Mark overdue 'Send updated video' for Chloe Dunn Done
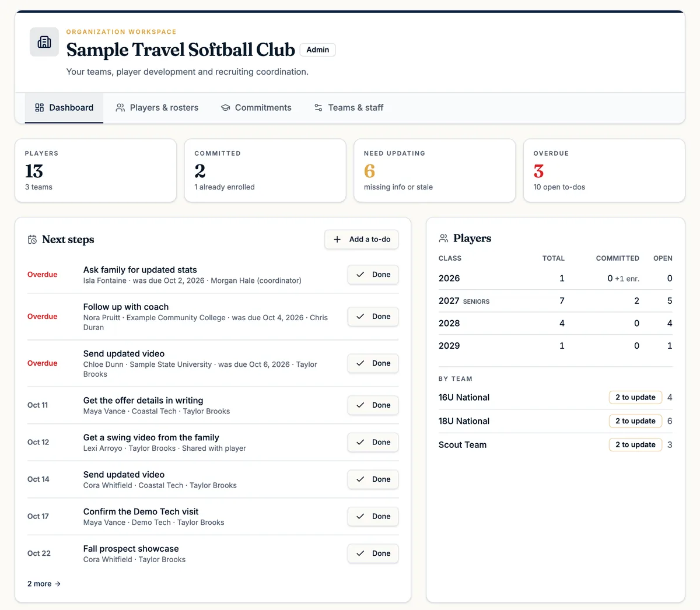The height and width of the screenshot is (610, 700). [373, 363]
